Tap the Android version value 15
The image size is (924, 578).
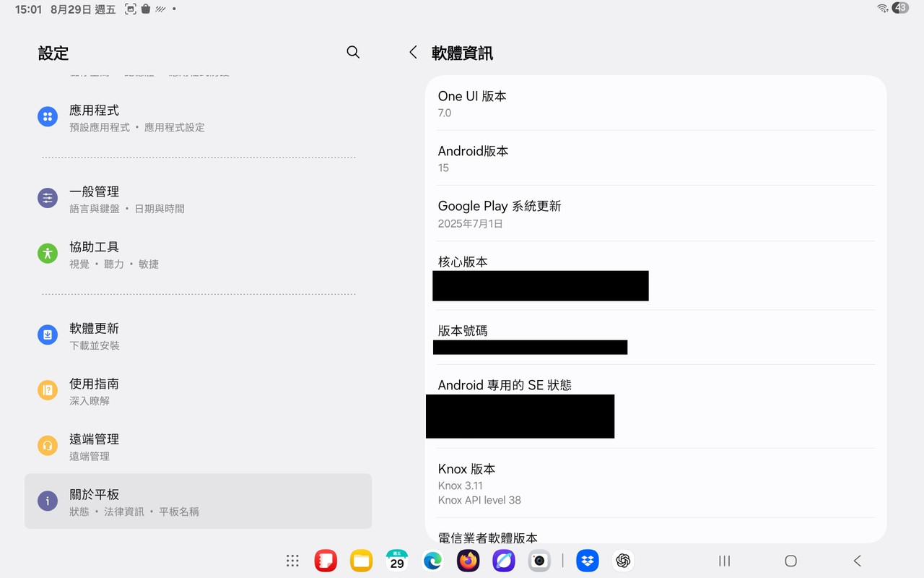443,168
